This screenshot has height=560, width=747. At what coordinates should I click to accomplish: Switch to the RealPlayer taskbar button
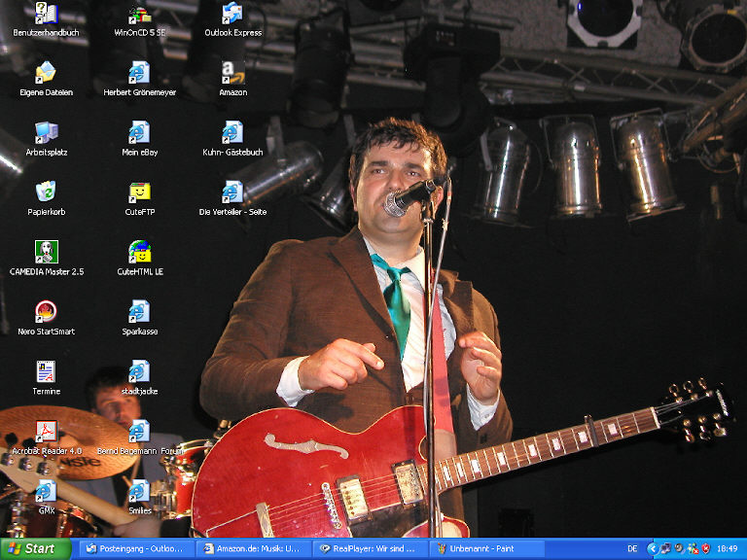[x=369, y=549]
